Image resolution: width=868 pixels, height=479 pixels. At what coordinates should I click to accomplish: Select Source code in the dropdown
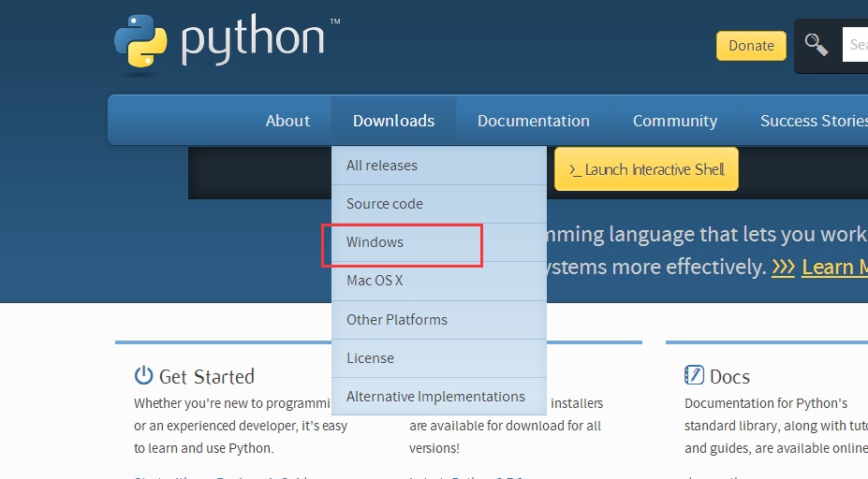coord(439,204)
